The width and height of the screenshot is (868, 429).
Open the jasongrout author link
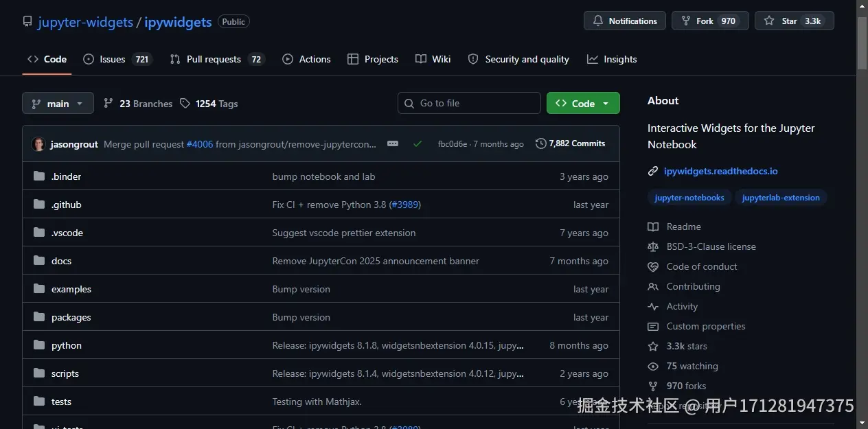pyautogui.click(x=74, y=144)
